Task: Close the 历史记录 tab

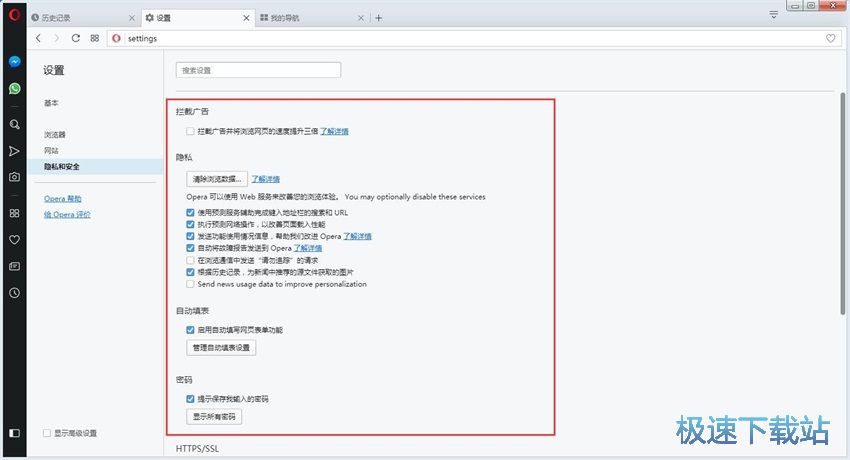Action: click(132, 18)
